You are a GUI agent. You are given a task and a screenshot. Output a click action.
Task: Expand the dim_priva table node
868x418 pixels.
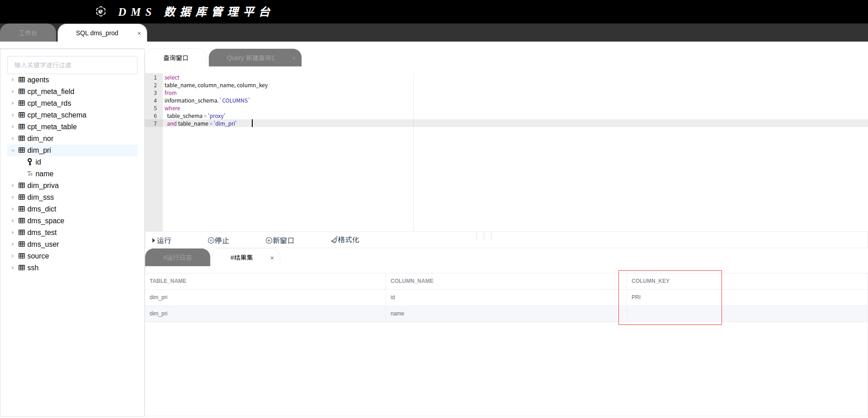click(13, 185)
